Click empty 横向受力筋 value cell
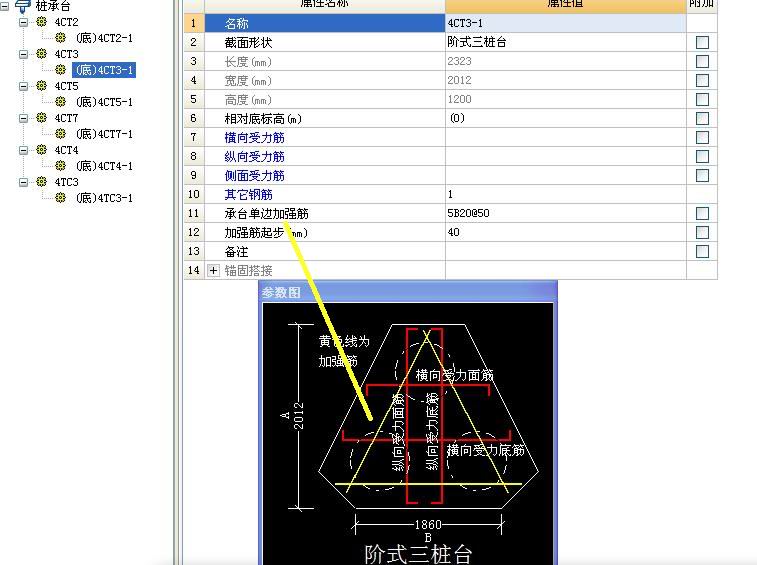 click(565, 137)
